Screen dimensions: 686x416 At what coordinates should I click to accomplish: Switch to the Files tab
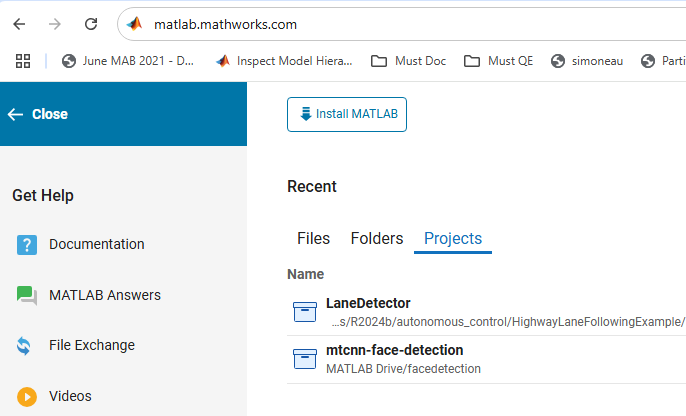[313, 239]
